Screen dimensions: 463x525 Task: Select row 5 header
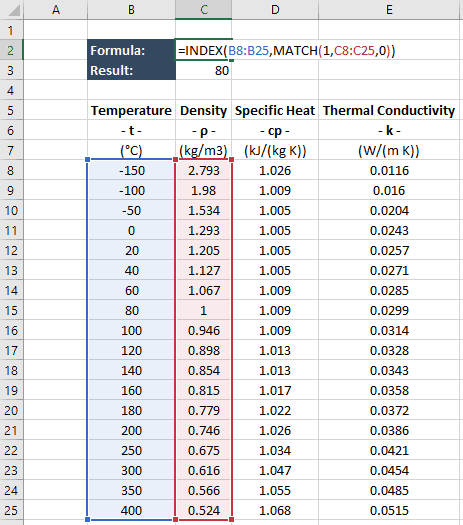(11, 110)
